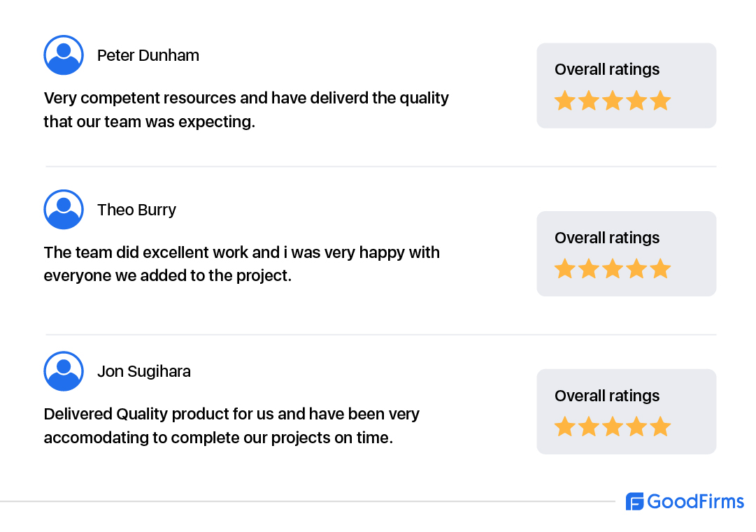The image size is (756, 532).
Task: Click Peter Dunham's Overall ratings heading
Action: tap(607, 69)
